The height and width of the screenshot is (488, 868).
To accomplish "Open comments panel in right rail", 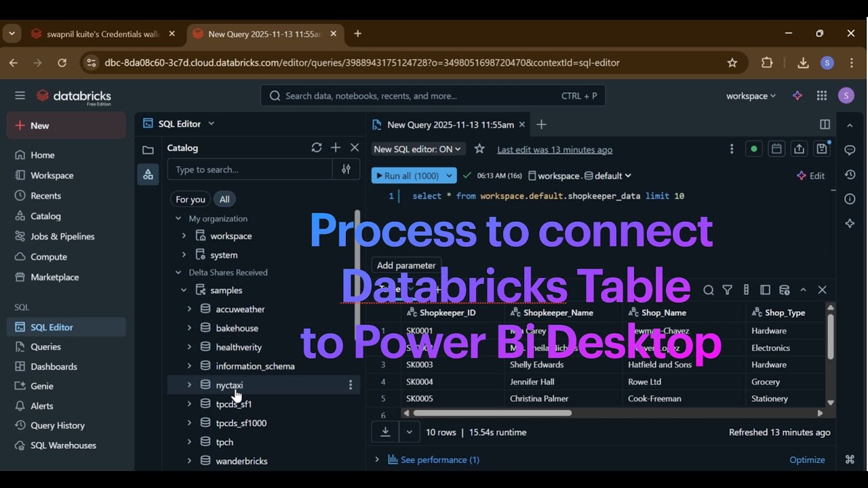I will (850, 150).
